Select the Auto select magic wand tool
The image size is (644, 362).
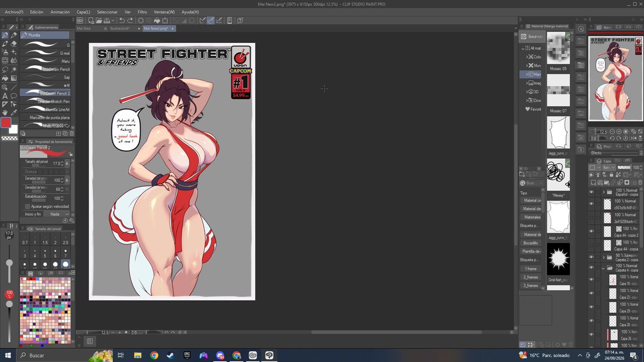pyautogui.click(x=14, y=70)
